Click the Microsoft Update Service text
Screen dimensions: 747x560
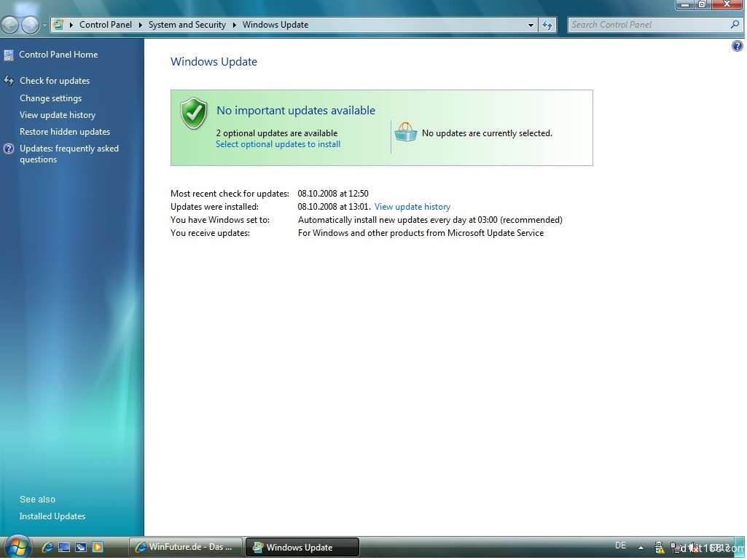pyautogui.click(x=421, y=233)
